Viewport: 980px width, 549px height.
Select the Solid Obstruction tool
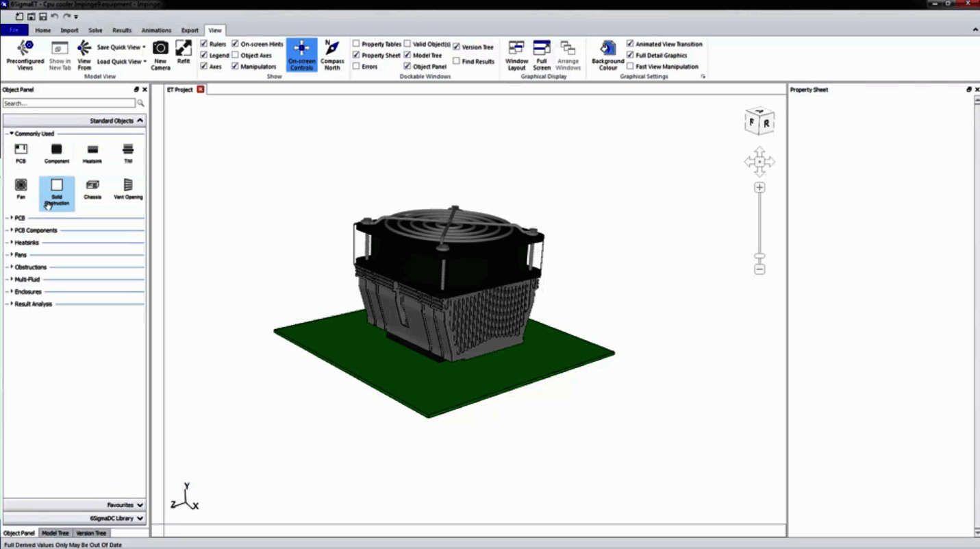point(57,185)
